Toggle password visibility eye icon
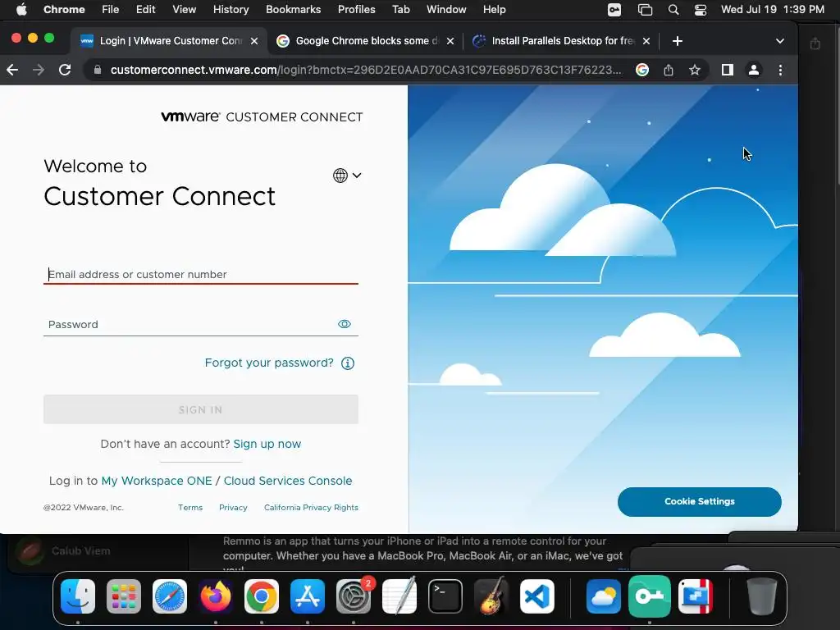840x630 pixels. (345, 323)
